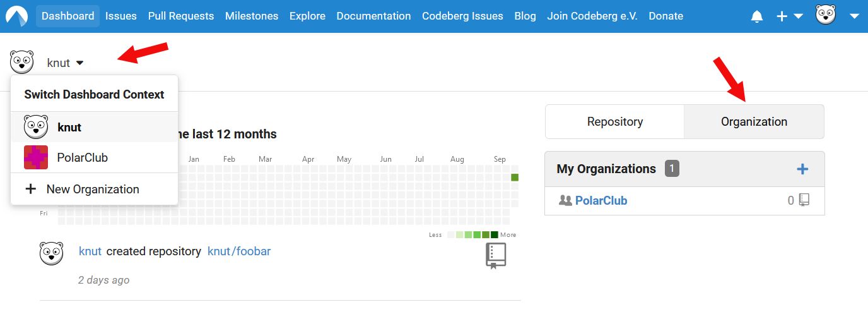Open the knut/foobar repository link
Screen dimensions: 868x314
tap(239, 251)
